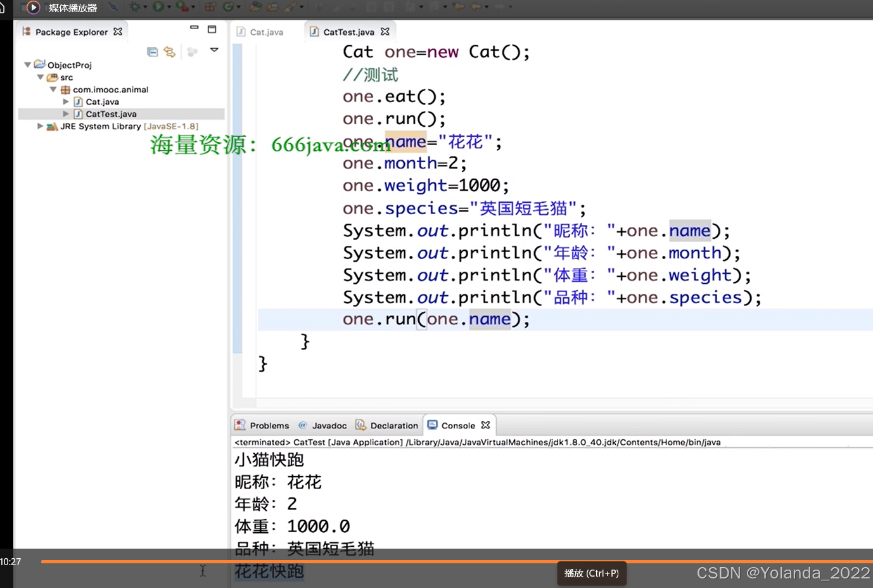Click the '//测试' comment line
Screen dimensions: 873x588
click(x=371, y=75)
